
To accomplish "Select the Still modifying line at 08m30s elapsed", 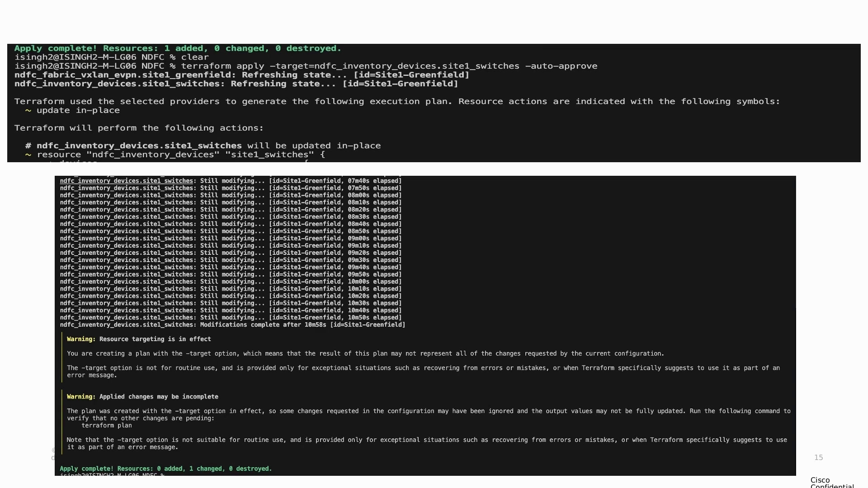I will 231,217.
